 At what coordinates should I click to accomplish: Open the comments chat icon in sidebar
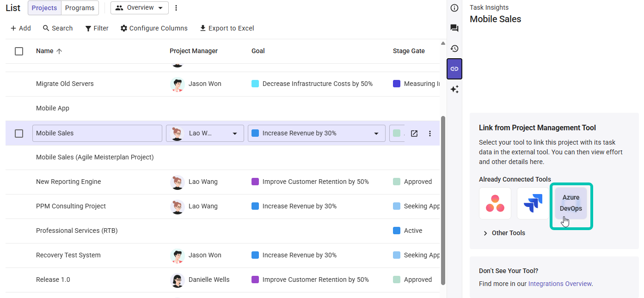pos(454,28)
